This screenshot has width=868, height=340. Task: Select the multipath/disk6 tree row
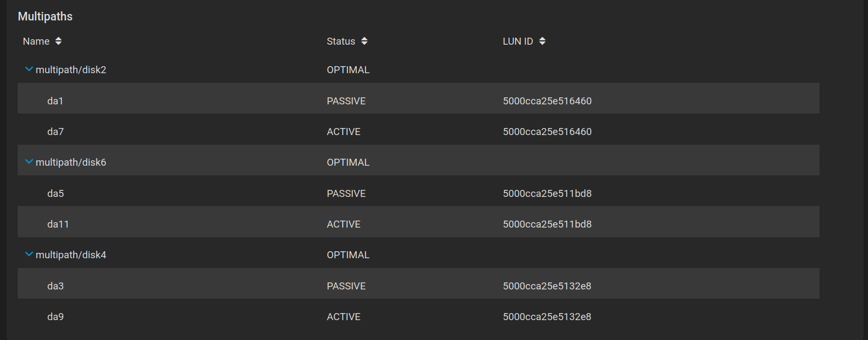point(419,160)
